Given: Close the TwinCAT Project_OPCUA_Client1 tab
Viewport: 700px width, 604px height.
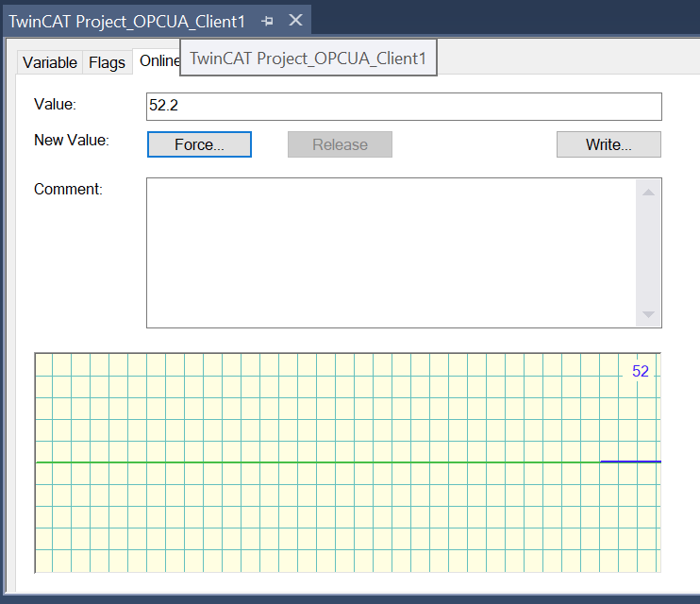Looking at the screenshot, I should coord(295,20).
